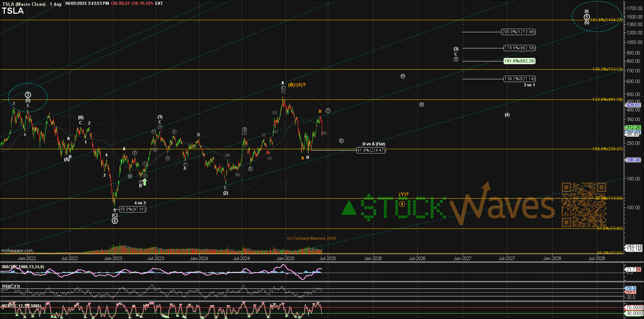
Task: Select the 61.8%(224.47) retracement label
Action: (371, 150)
